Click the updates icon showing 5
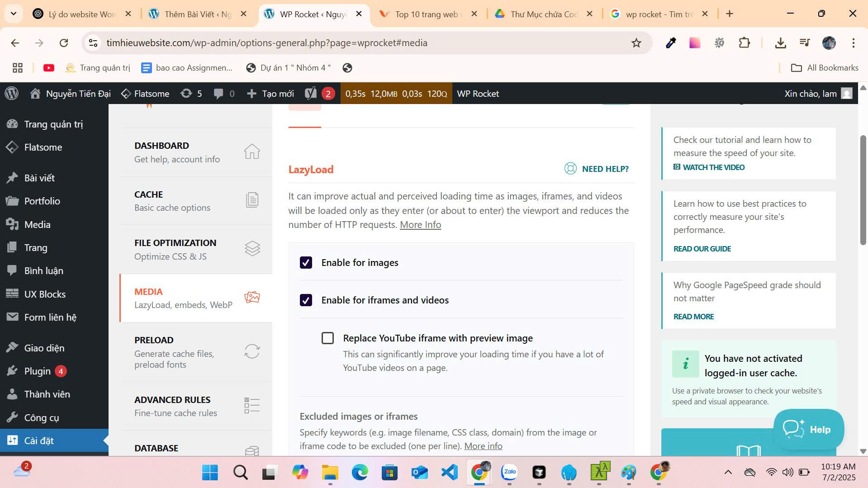Screen dimensions: 868x488 191,94
